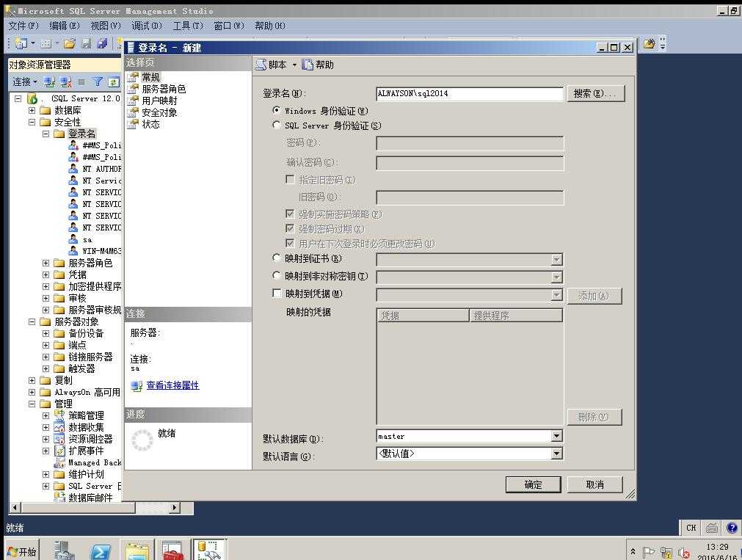Select the User Mapping page in dialog
The height and width of the screenshot is (560, 742).
coord(159,101)
